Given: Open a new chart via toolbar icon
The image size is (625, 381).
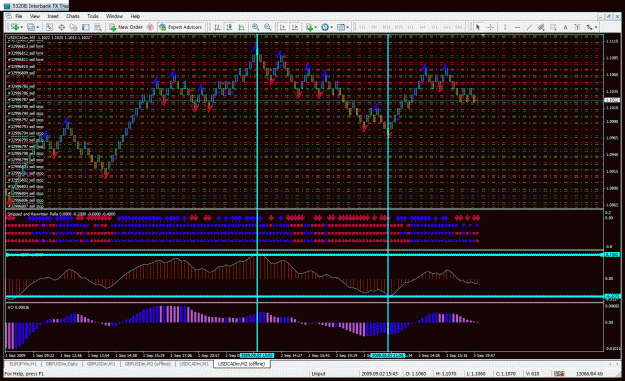Looking at the screenshot, I should 15,27.
